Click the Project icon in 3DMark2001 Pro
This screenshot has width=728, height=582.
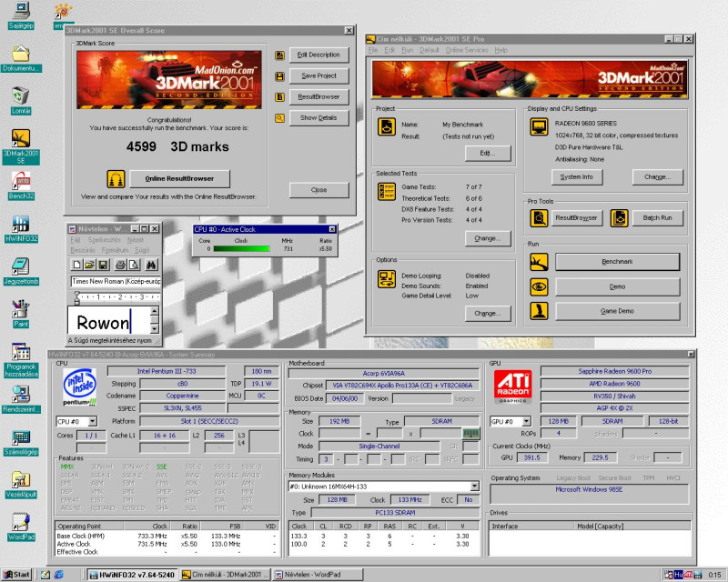pyautogui.click(x=386, y=126)
